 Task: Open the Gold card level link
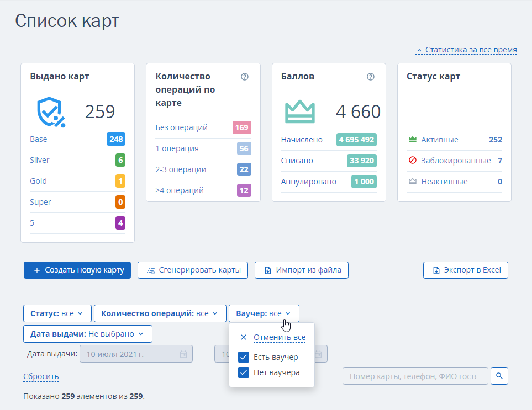[x=38, y=181]
